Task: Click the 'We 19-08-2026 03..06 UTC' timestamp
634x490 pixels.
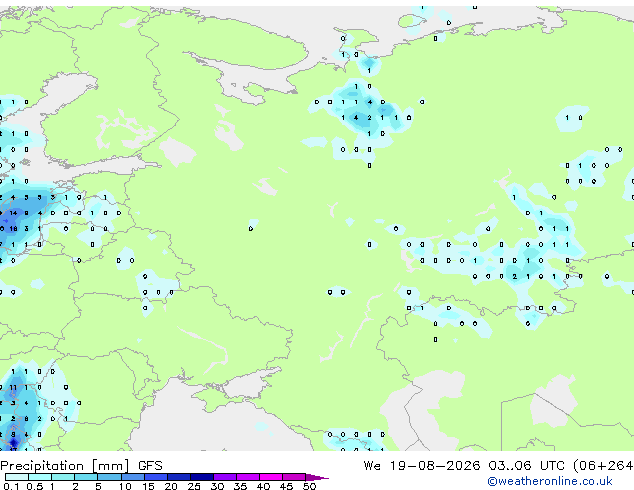Action: pyautogui.click(x=464, y=466)
